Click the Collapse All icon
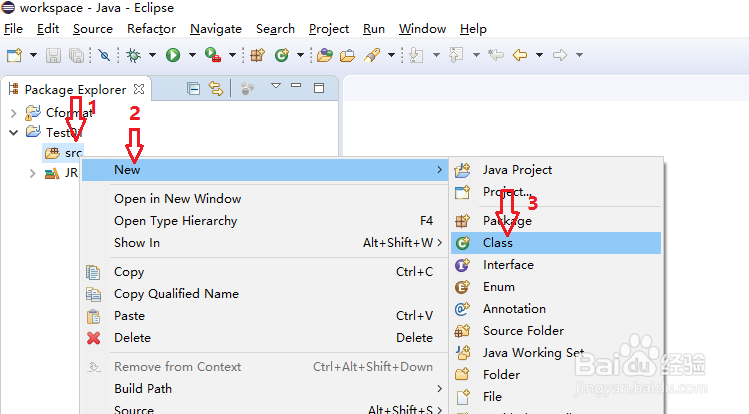The image size is (749, 414). coord(193,89)
